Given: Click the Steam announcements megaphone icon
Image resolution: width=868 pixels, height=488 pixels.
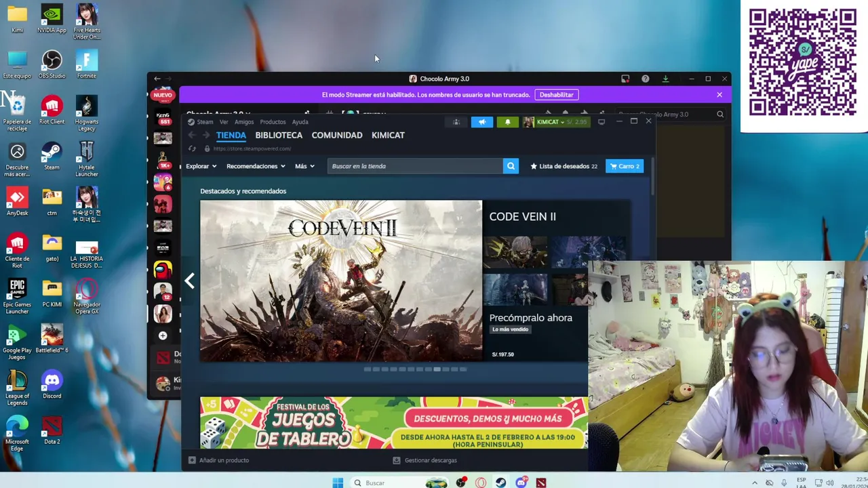Looking at the screenshot, I should (x=482, y=122).
